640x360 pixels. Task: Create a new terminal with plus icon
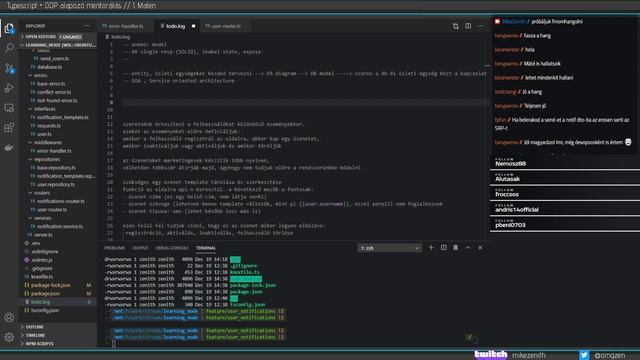(431, 247)
